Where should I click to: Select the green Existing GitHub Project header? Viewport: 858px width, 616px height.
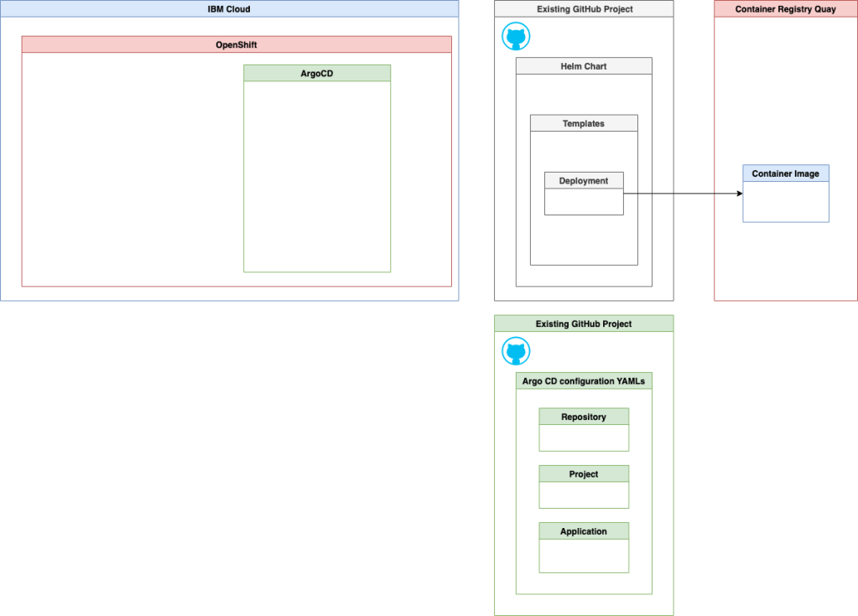[584, 324]
